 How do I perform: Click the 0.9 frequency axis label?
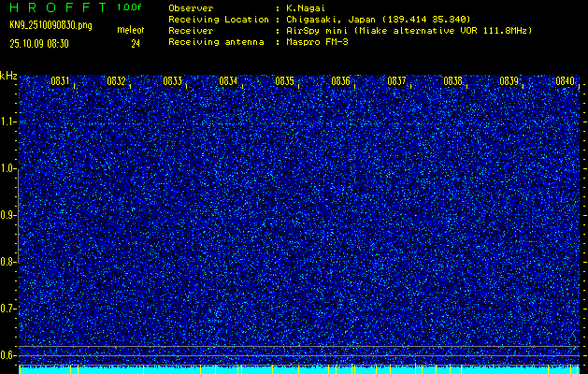(8, 215)
